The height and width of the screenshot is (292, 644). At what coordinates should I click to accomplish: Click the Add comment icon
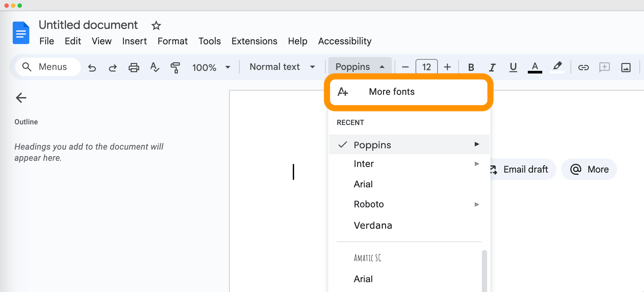[x=604, y=67]
